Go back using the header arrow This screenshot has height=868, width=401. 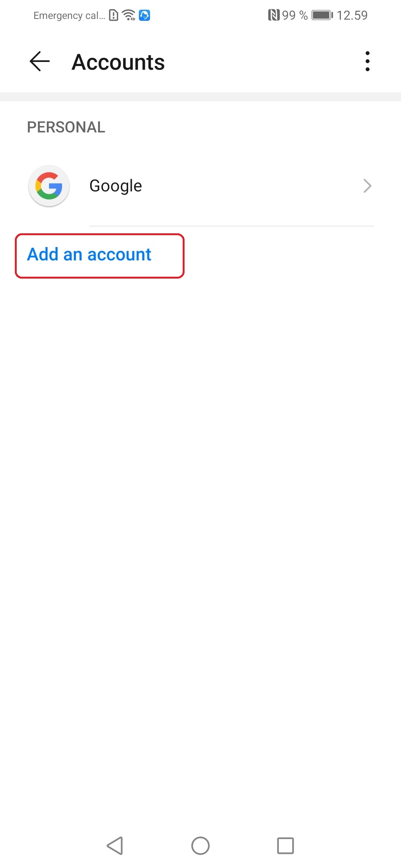click(x=40, y=61)
